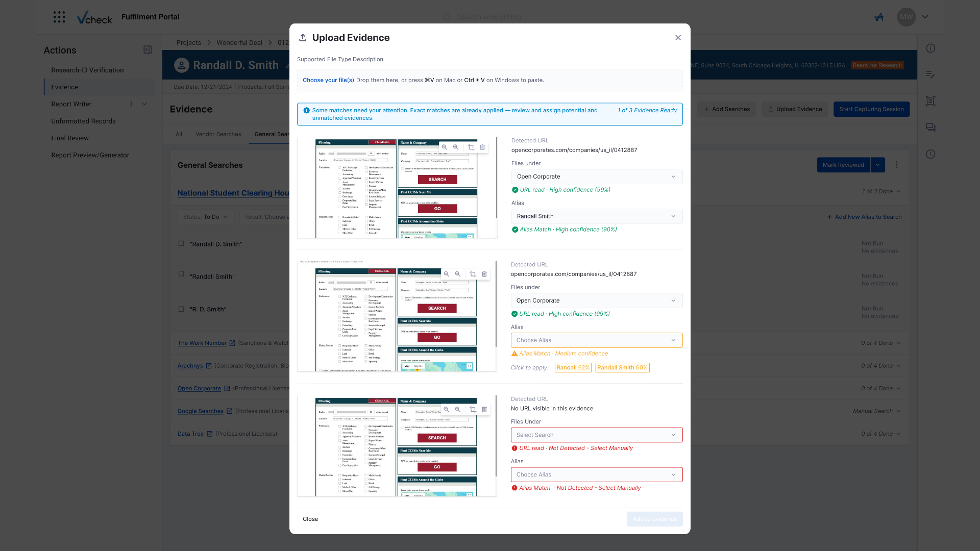This screenshot has height=551, width=980.
Task: Crop the second evidence image
Action: 473,274
